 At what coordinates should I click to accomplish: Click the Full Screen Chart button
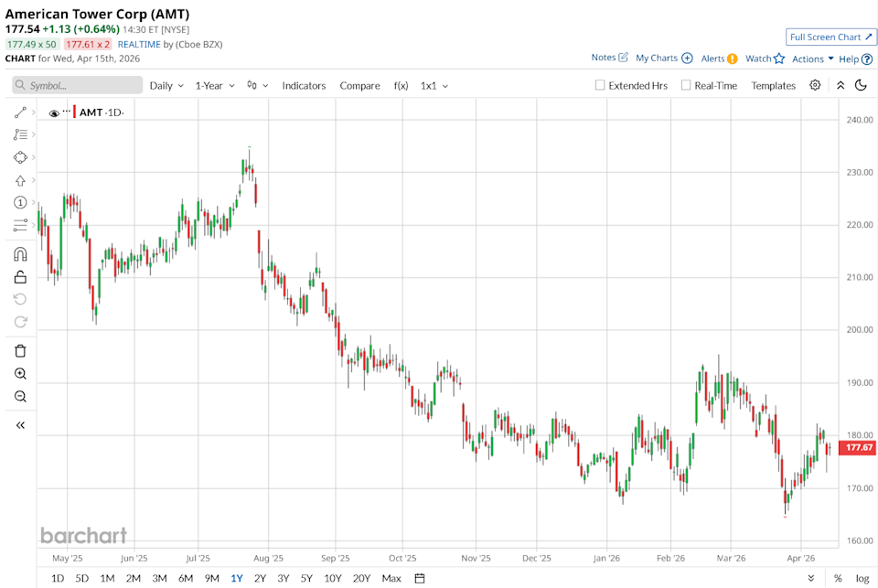830,37
